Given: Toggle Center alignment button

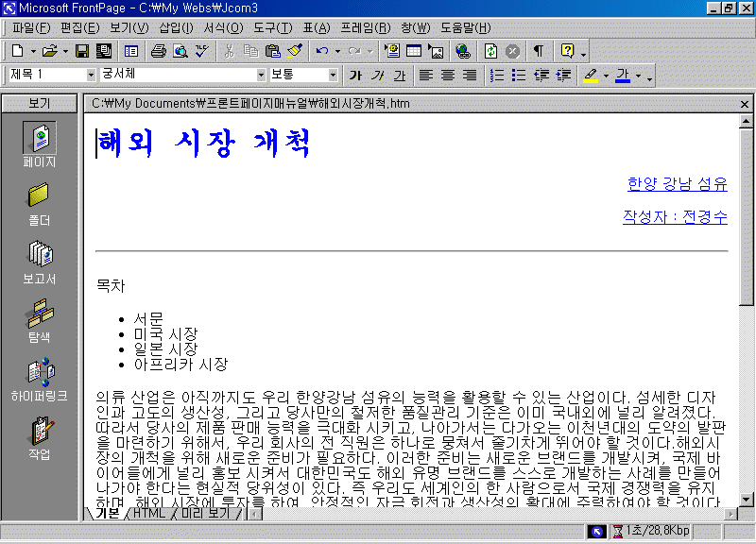Looking at the screenshot, I should [x=448, y=75].
